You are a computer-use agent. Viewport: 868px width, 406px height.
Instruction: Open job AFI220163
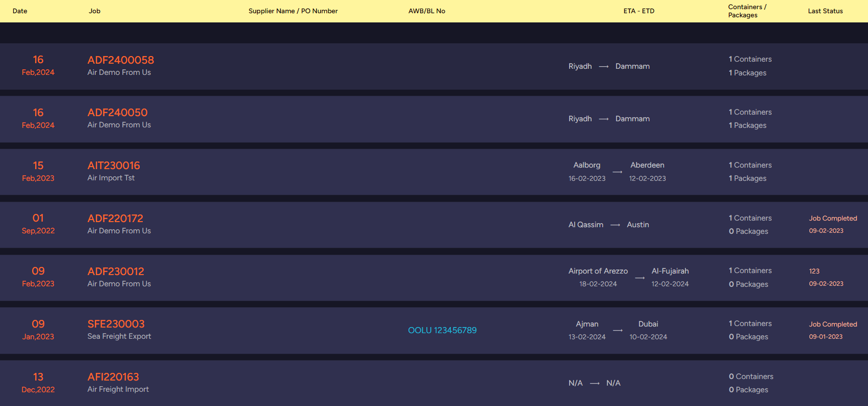[x=113, y=377]
